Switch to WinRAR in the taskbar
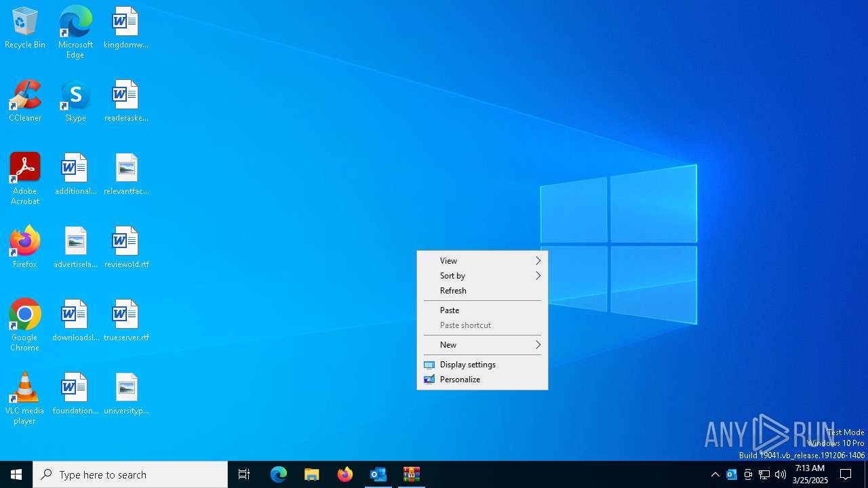The image size is (868, 488). (412, 474)
